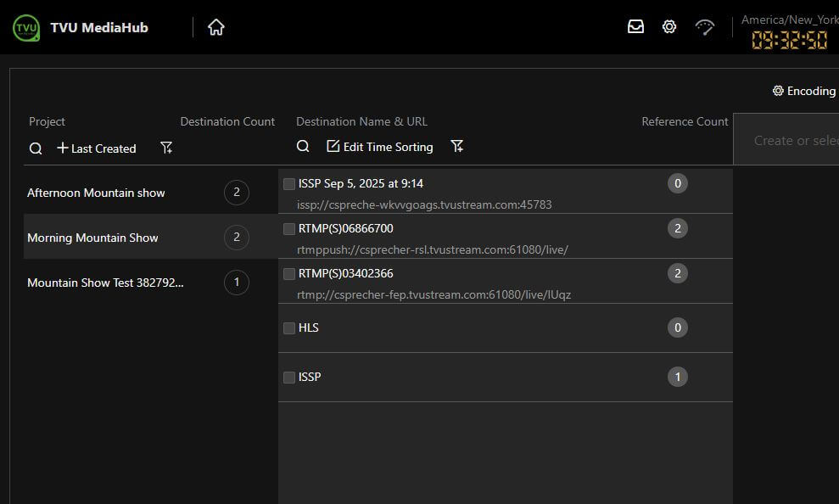
Task: Change the Edit Time Sorting option
Action: 380,147
